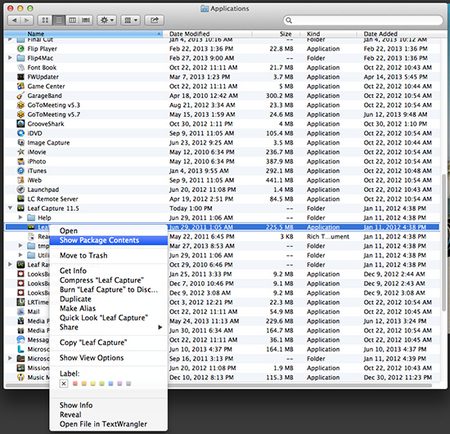The image size is (450, 434).
Task: Click the vertical scrollbar thumb
Action: coord(444,242)
